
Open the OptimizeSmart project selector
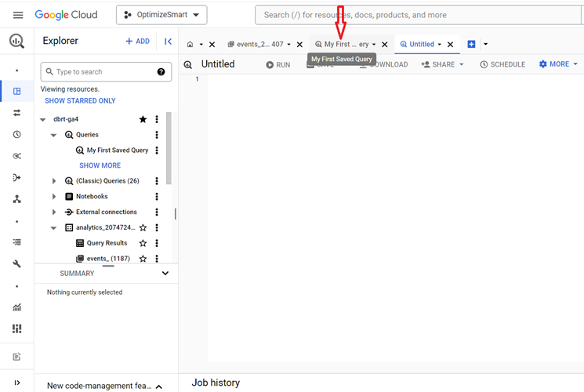click(161, 15)
